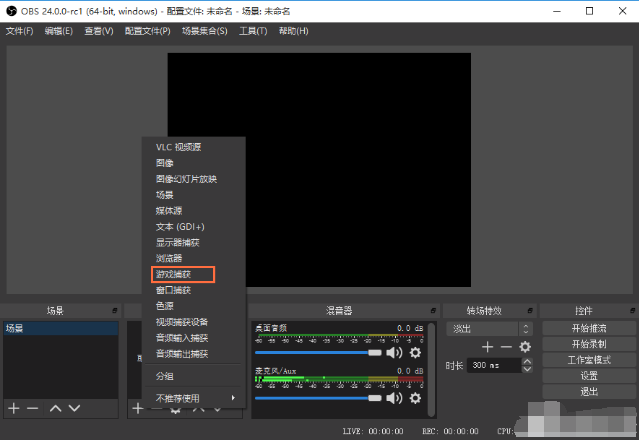Choose VLC 视频源 from the menu
The height and width of the screenshot is (440, 639).
pyautogui.click(x=178, y=147)
